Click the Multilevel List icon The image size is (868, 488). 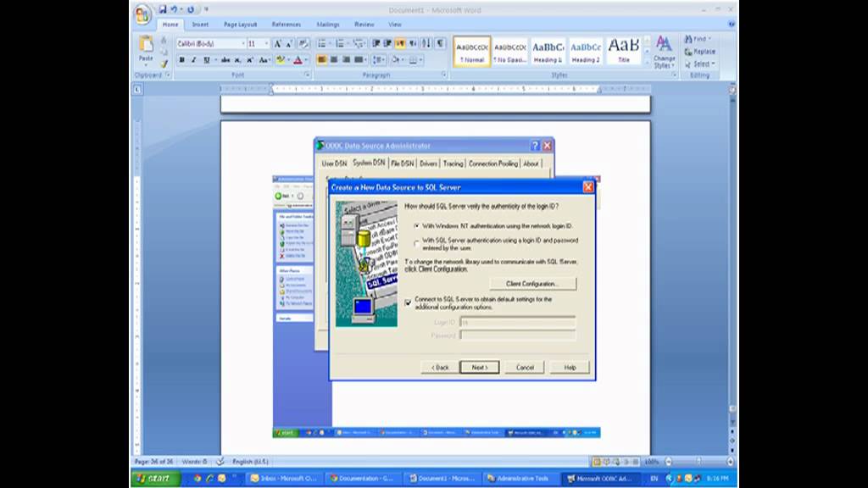(x=358, y=44)
